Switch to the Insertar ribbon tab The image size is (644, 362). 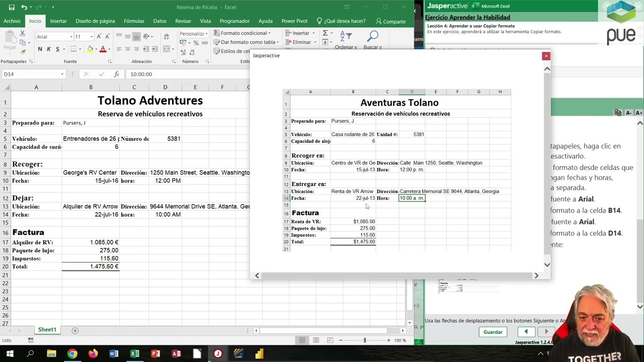(58, 21)
